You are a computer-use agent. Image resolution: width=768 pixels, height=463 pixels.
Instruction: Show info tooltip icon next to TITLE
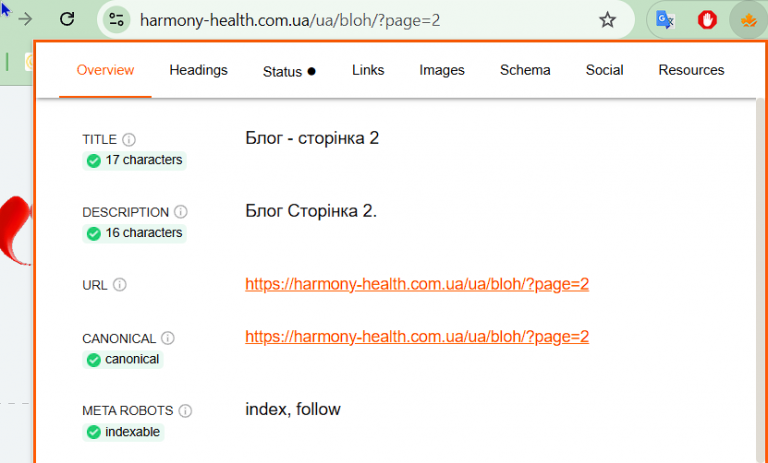129,140
